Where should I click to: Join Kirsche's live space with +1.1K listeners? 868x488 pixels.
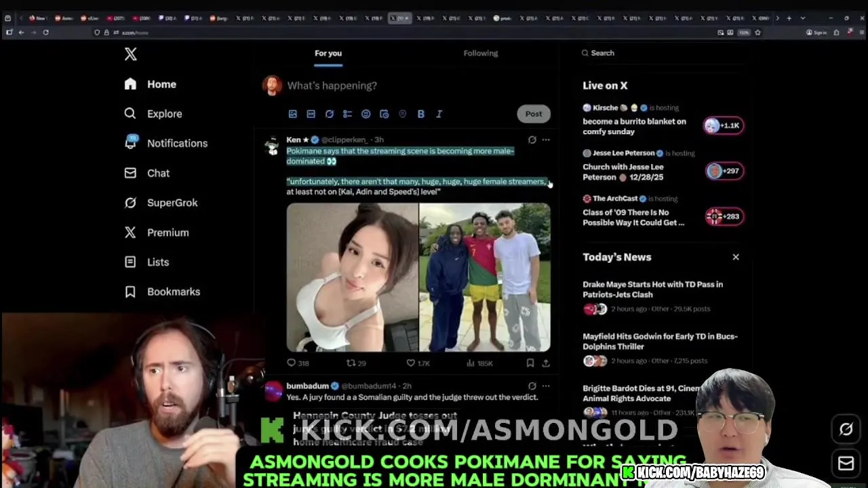pos(724,125)
